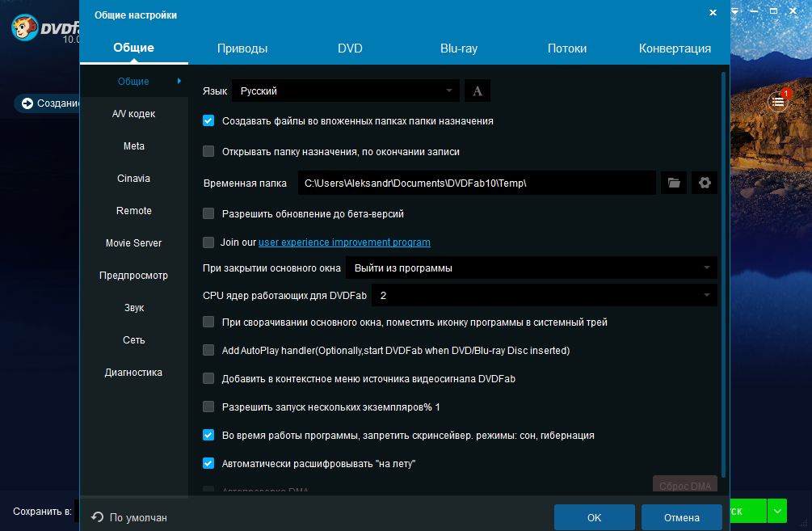
Task: Open the Конвертация tab
Action: [x=675, y=48]
